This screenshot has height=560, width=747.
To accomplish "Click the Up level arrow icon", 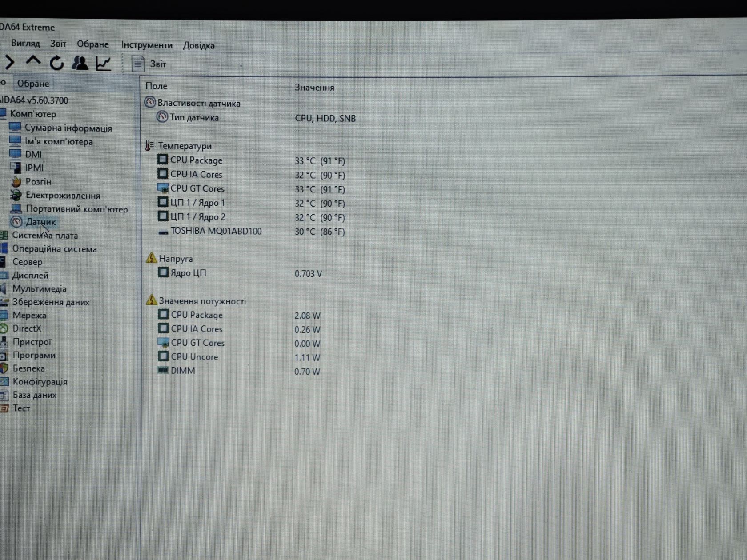I will (x=33, y=61).
